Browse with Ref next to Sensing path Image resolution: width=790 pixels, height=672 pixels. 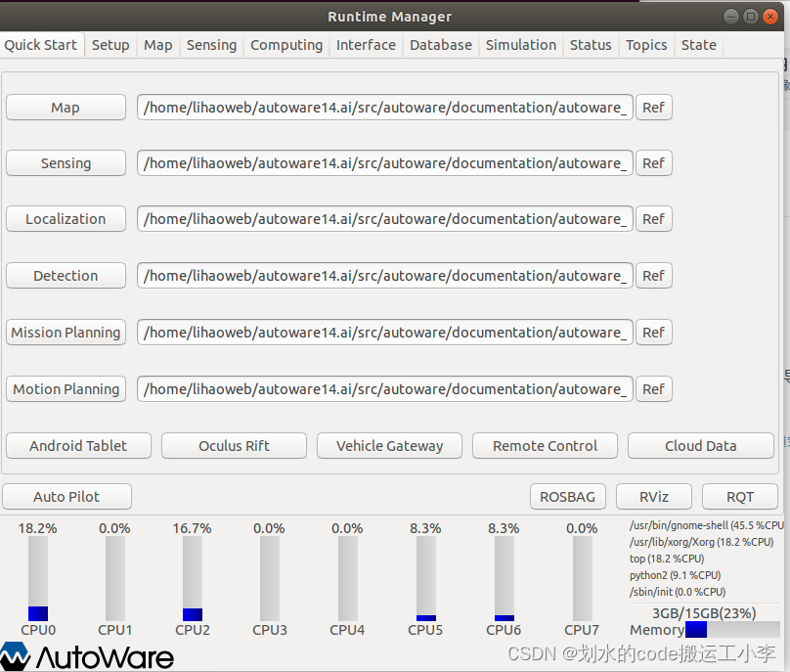653,163
